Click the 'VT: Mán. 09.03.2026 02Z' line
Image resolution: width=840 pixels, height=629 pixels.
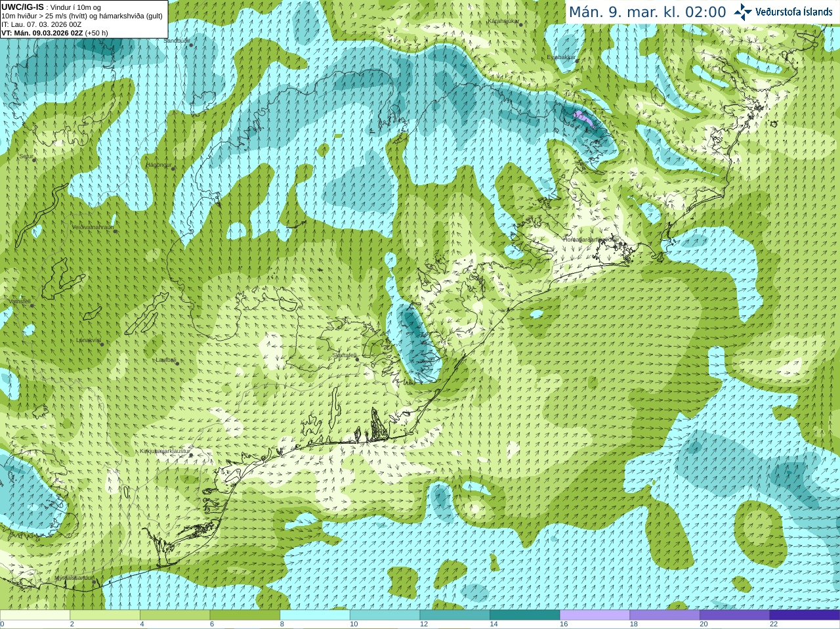[54, 33]
